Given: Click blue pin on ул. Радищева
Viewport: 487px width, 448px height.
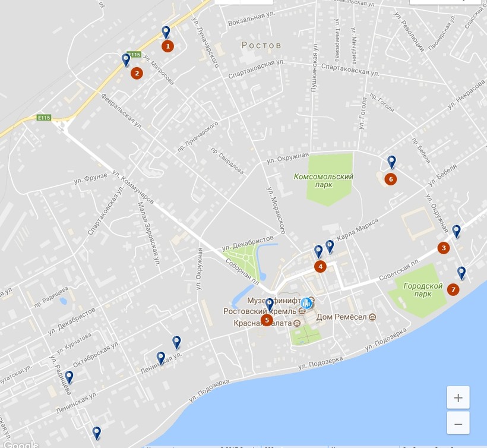Looking at the screenshot, I should 69,377.
